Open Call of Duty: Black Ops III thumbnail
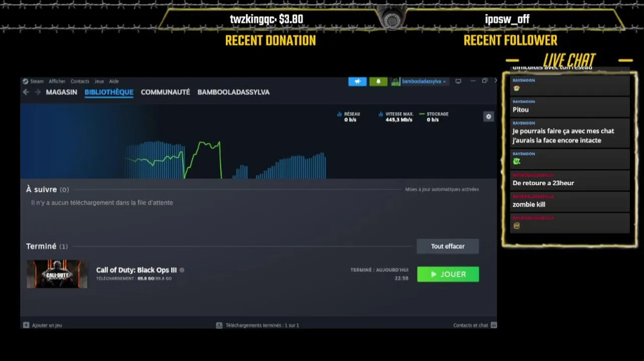The height and width of the screenshot is (361, 644). pos(57,274)
